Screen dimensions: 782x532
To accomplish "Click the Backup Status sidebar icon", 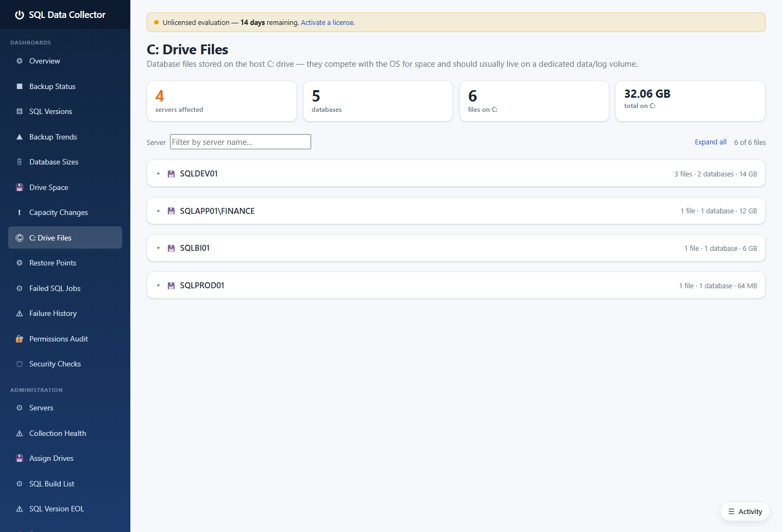I will pos(20,86).
